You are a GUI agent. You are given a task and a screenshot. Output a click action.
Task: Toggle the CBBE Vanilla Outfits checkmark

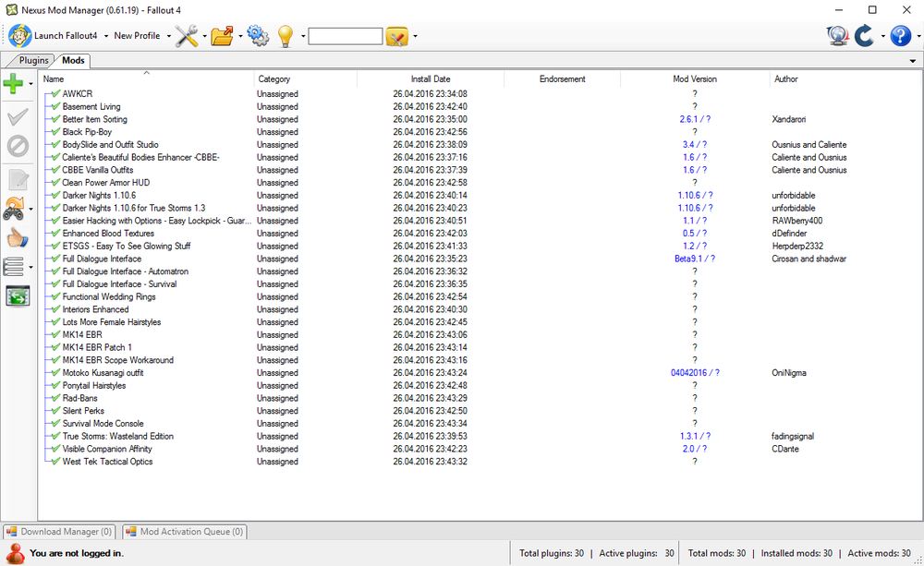click(x=56, y=170)
